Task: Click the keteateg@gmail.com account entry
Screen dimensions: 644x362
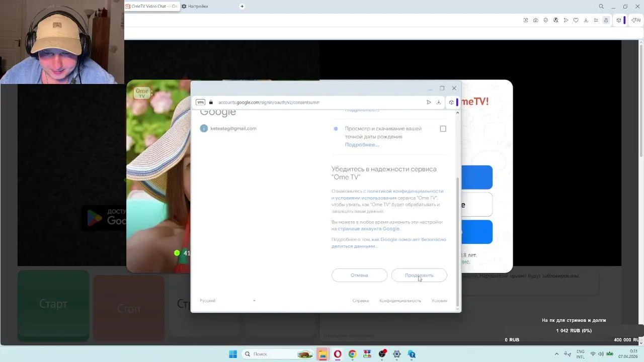Action: 228,128
